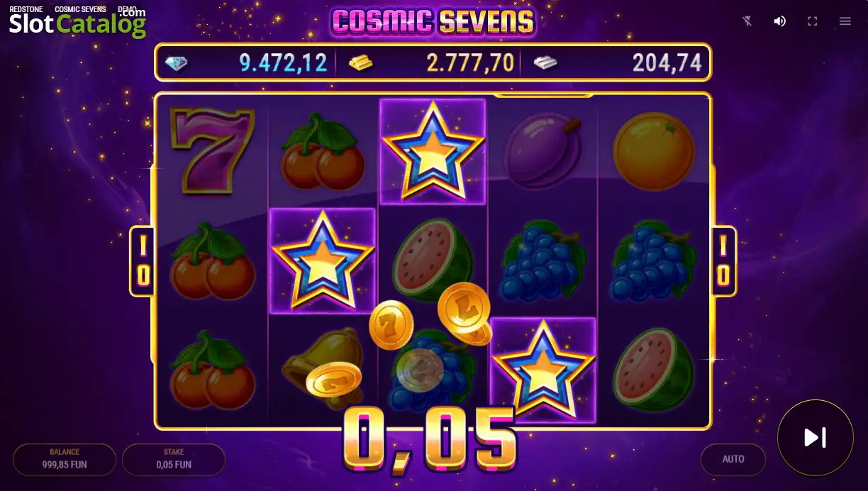The image size is (868, 491).
Task: Click the plum symbol on the reels
Action: coord(542,150)
